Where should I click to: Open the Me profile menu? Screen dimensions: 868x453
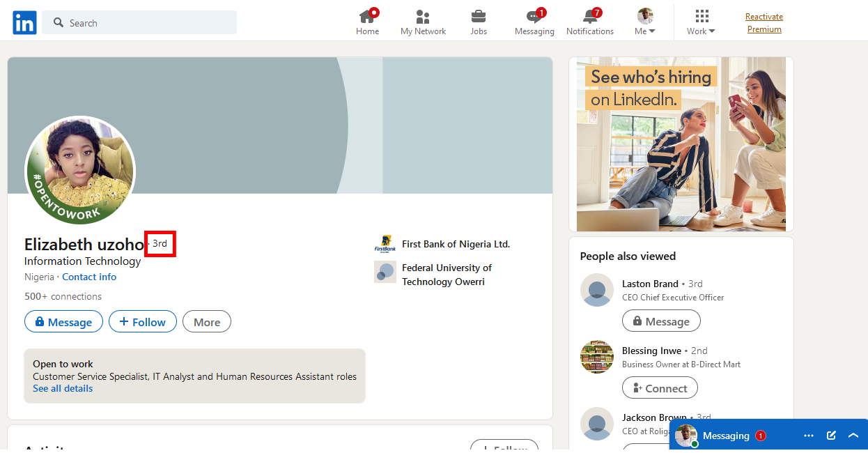click(645, 22)
